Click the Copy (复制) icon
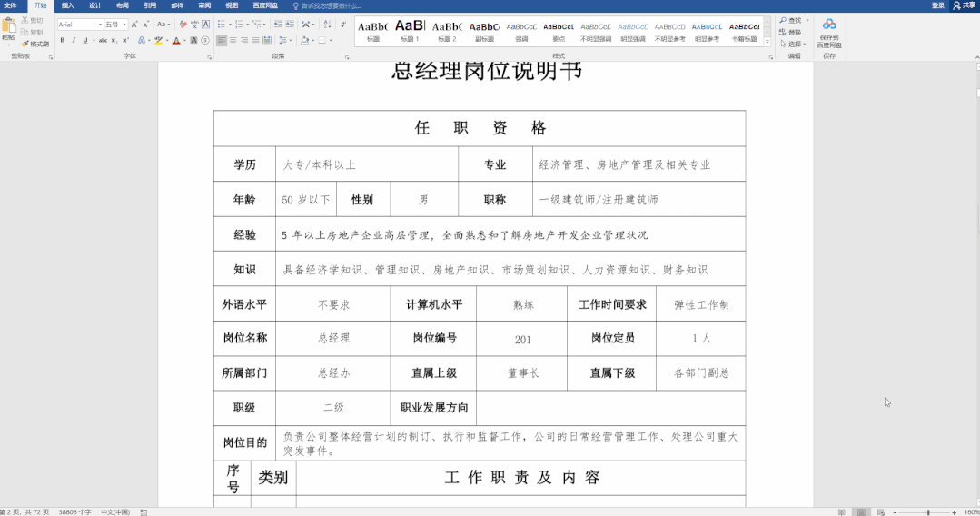 coord(25,32)
